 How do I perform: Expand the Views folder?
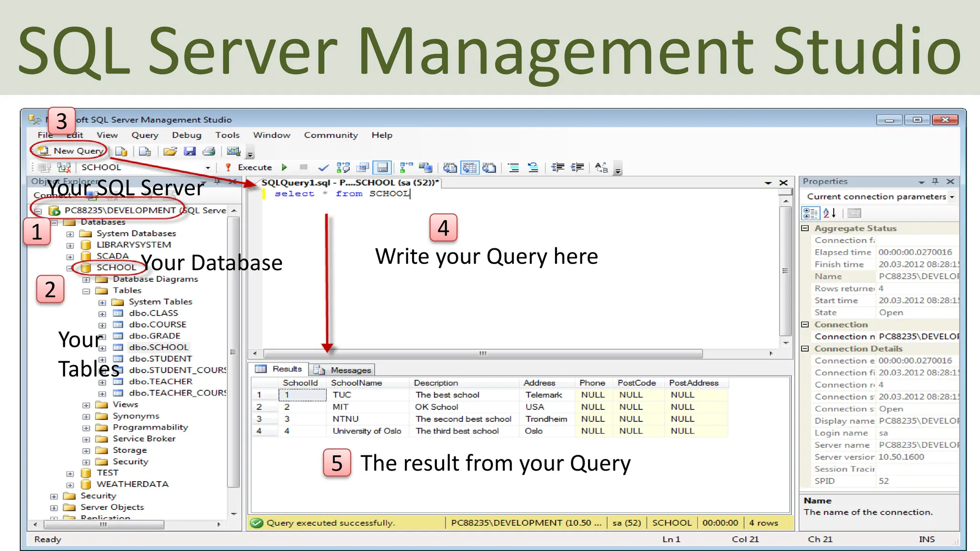point(86,405)
